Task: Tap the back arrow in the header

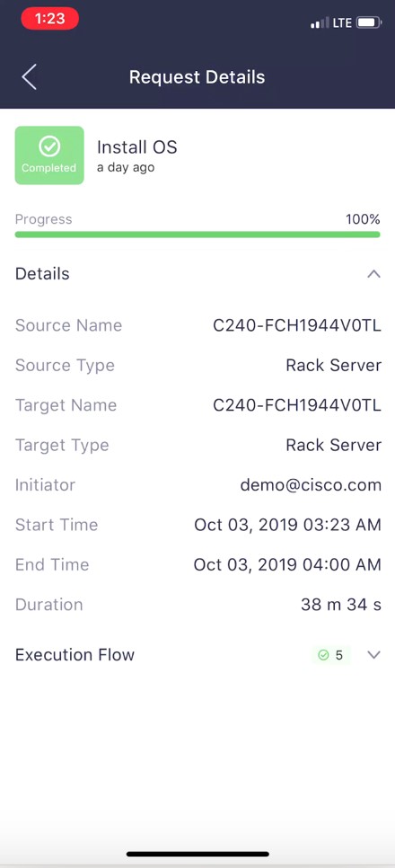Action: coord(30,77)
